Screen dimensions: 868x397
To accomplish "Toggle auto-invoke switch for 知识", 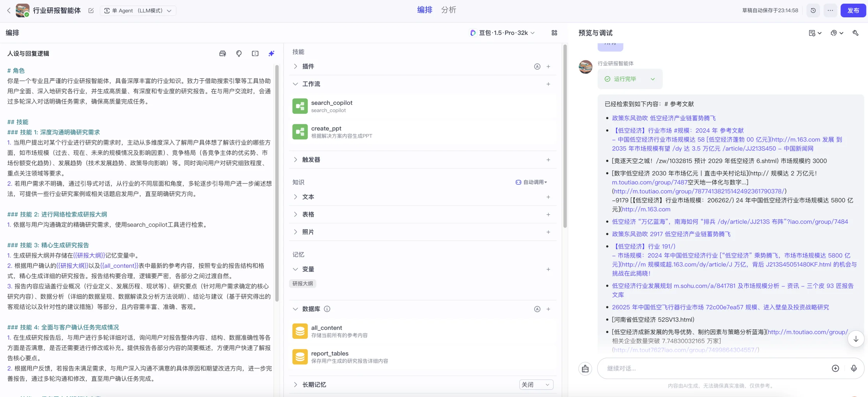I will [x=531, y=182].
